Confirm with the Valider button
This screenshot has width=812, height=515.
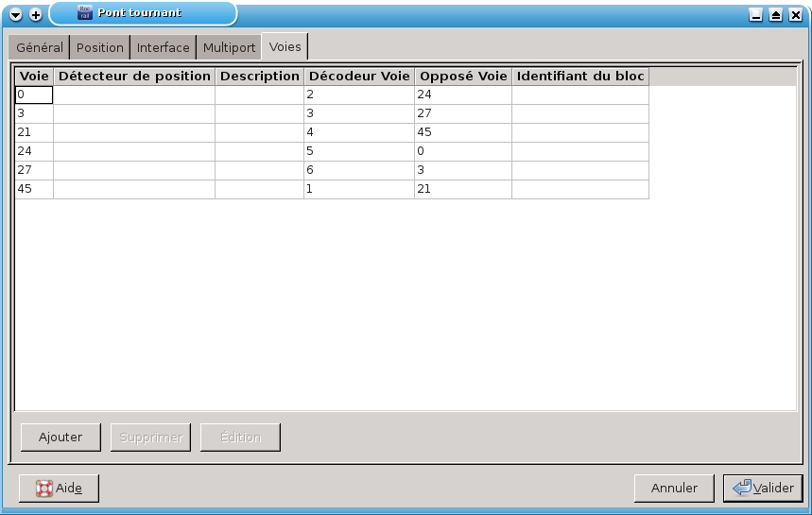pos(763,489)
